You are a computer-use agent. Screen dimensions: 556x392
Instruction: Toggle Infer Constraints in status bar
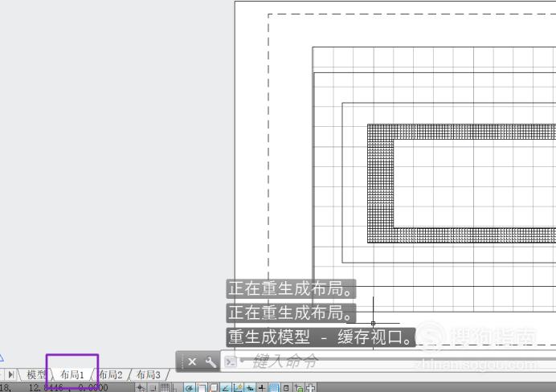141,388
